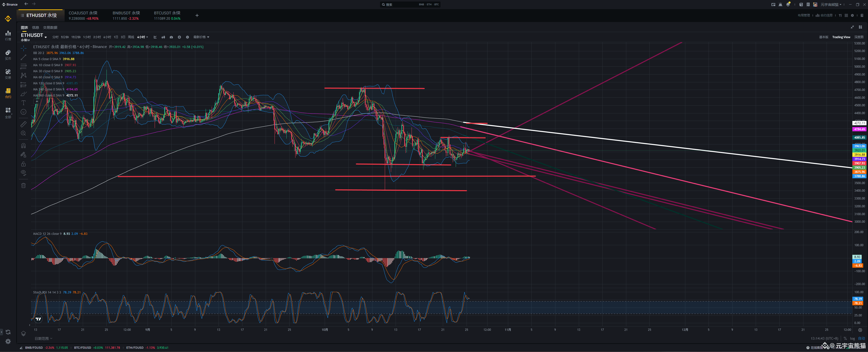868x352 pixels.
Task: Switch to BNBUSDT 永续 tab
Action: [x=126, y=15]
